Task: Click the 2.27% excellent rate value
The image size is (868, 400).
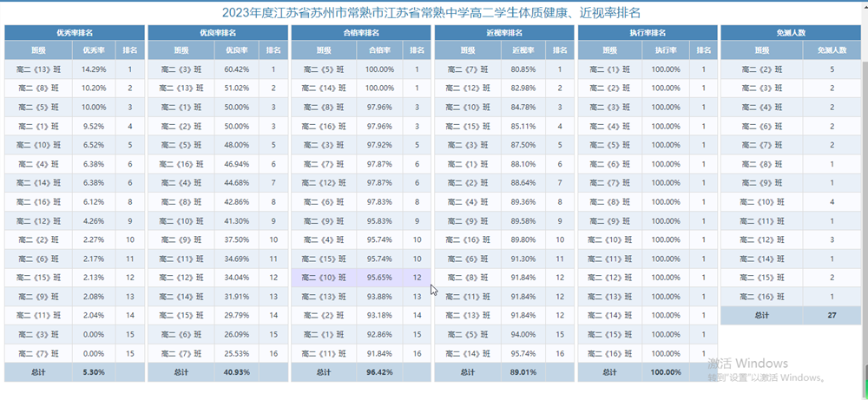Action: tap(94, 239)
